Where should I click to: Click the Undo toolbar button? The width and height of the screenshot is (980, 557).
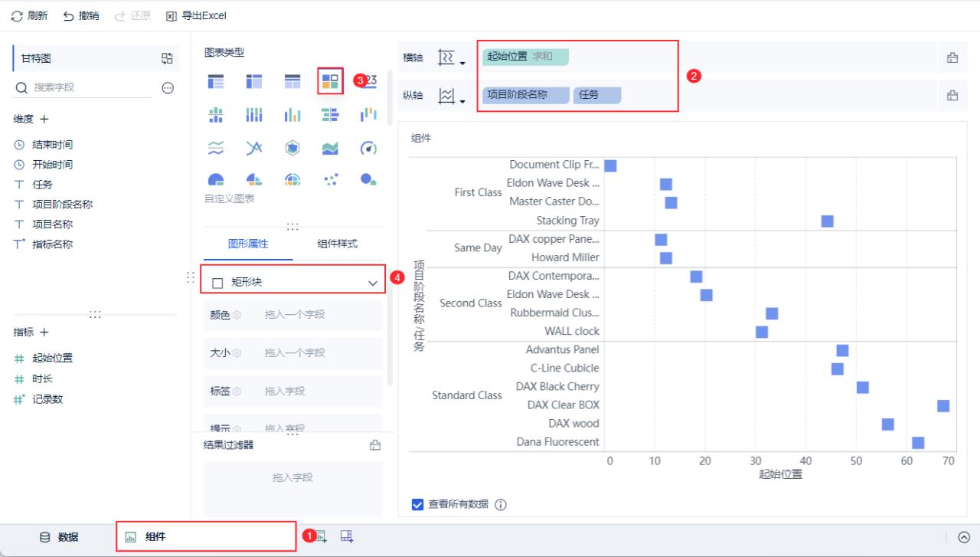[x=80, y=16]
